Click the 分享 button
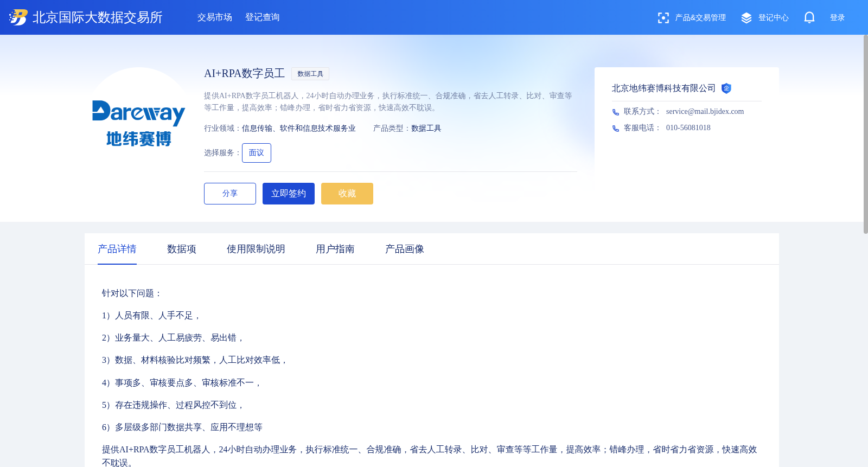This screenshot has width=868, height=467. [x=230, y=194]
